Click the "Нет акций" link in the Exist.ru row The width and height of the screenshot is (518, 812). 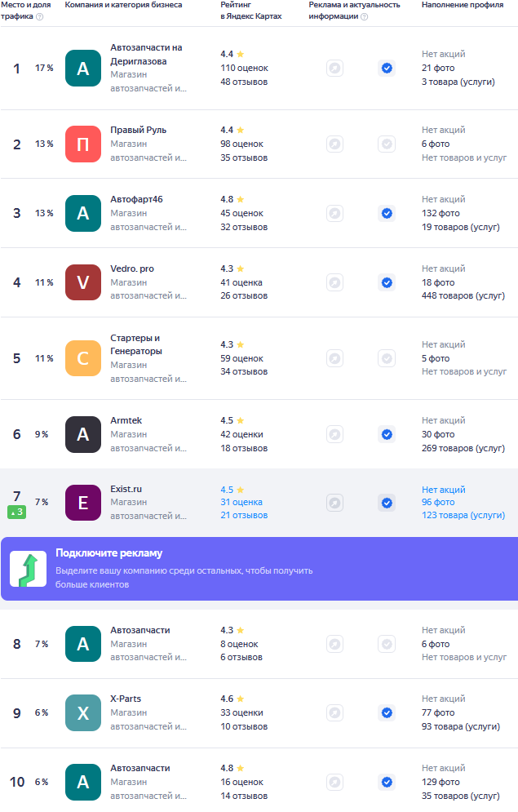pyautogui.click(x=443, y=490)
